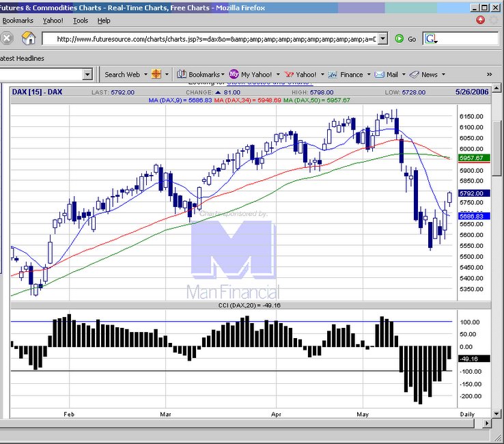504x444 pixels.
Task: Click into the Google search field
Action: [468, 39]
